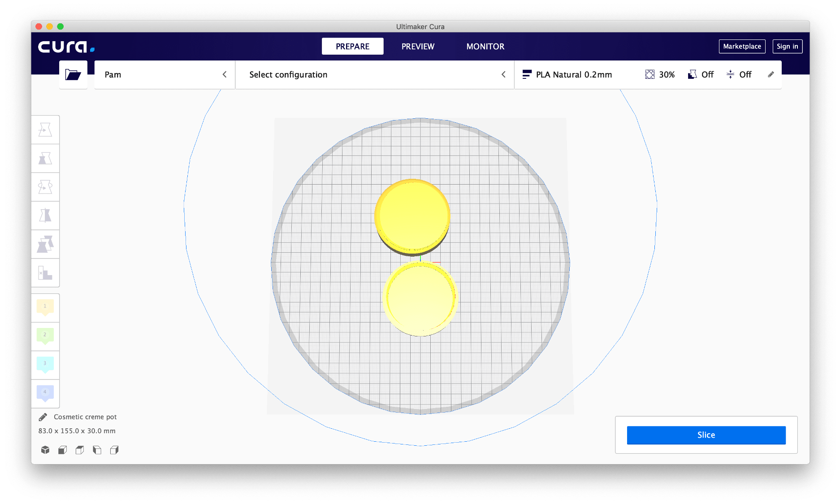Toggle the adhesion setting showing Off
This screenshot has width=840, height=504.
[739, 75]
